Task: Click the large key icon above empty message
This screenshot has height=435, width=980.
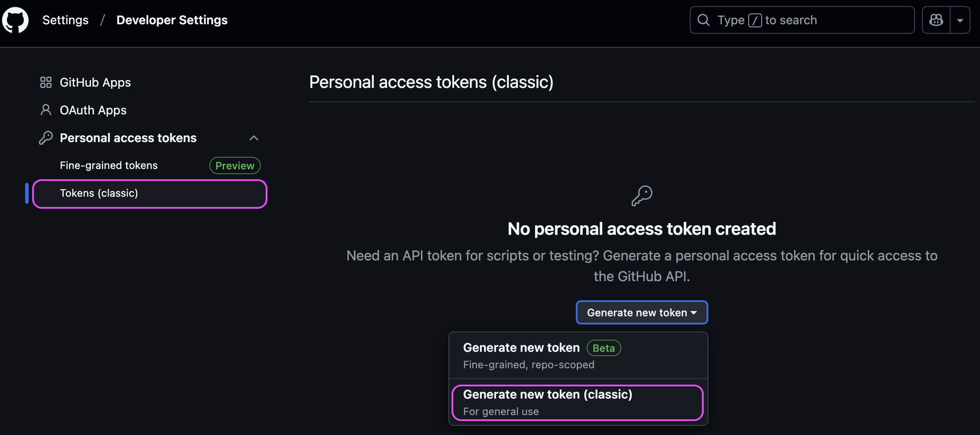Action: pos(642,196)
